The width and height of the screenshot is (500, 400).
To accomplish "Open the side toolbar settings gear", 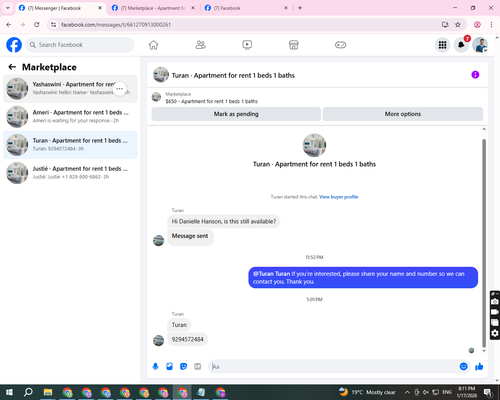I will pyautogui.click(x=495, y=333).
